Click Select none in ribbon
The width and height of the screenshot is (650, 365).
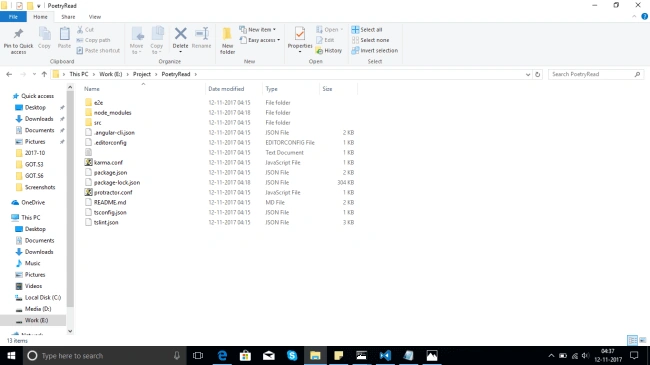[371, 40]
